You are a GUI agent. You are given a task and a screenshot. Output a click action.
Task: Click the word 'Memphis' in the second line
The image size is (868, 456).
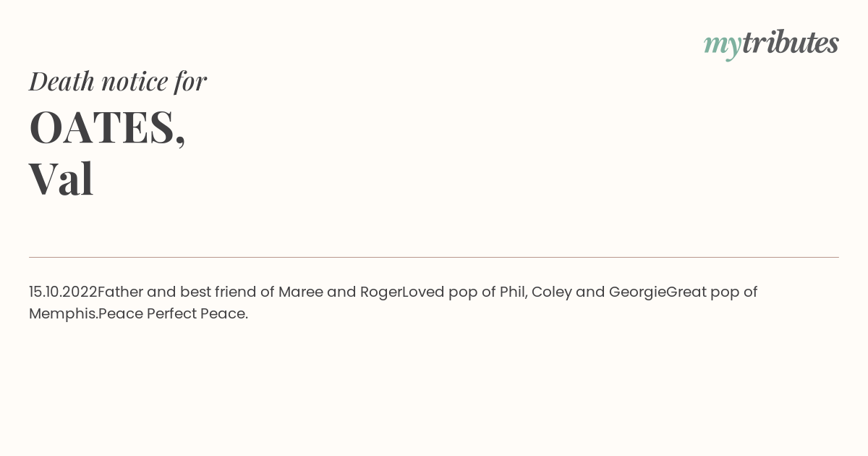tap(61, 314)
